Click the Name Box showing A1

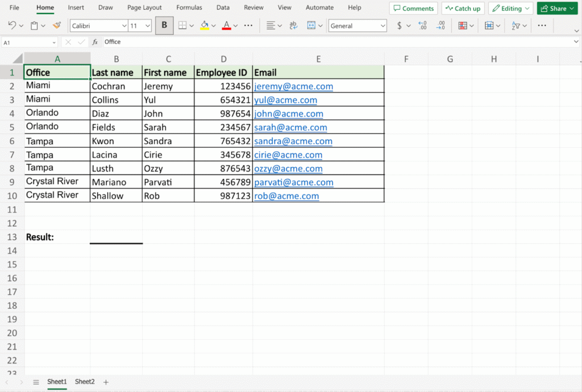[30, 43]
